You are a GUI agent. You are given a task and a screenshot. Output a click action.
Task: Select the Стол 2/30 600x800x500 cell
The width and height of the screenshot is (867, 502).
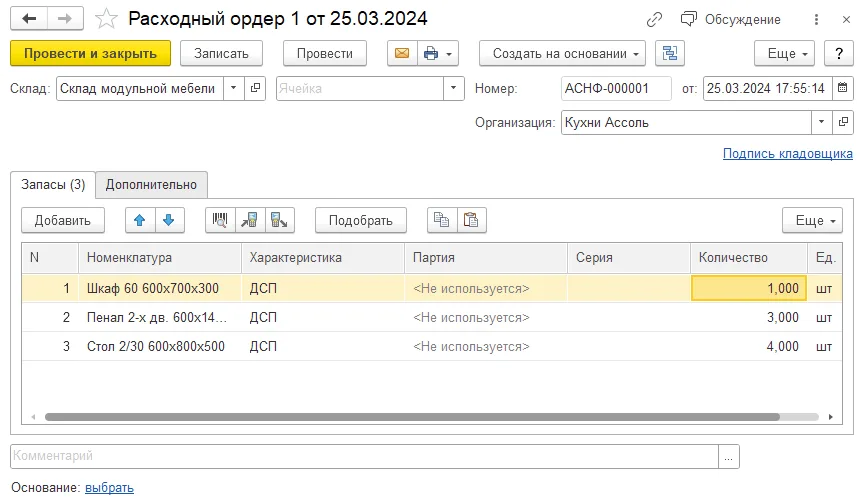160,347
